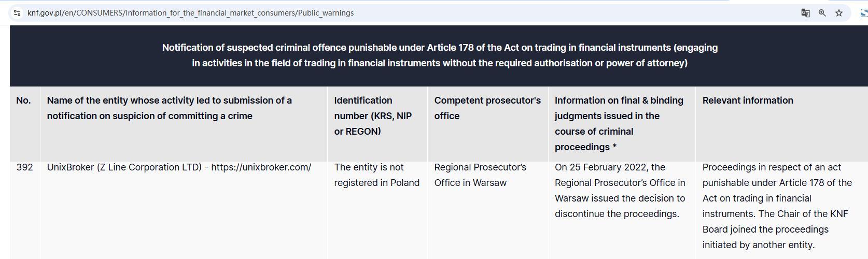Open the site information icon in address bar

point(17,13)
